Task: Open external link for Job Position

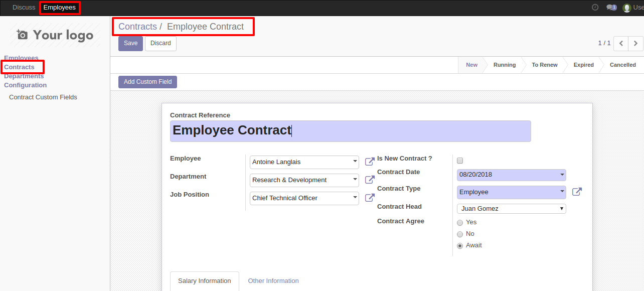Action: point(370,198)
